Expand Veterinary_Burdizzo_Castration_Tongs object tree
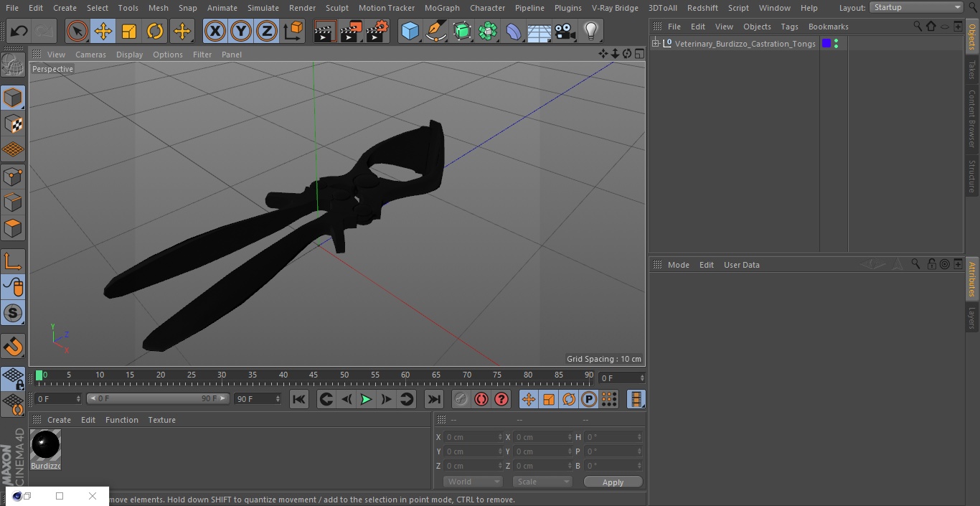The height and width of the screenshot is (506, 980). click(655, 44)
